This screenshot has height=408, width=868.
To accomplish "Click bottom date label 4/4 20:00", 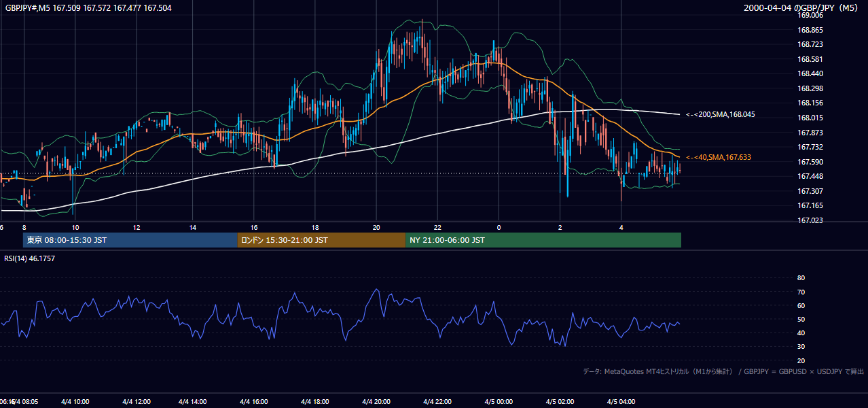I will coord(376,401).
